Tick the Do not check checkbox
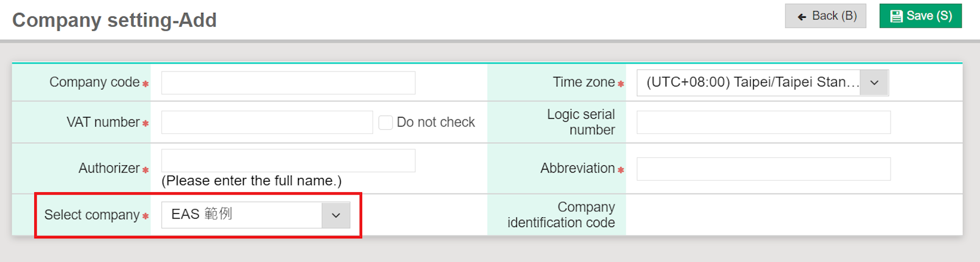 click(385, 122)
